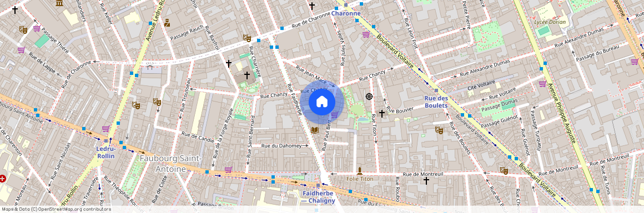644x213 pixels.
Task: Click the red hospital icon at the left edge
Action: [x=2, y=179]
